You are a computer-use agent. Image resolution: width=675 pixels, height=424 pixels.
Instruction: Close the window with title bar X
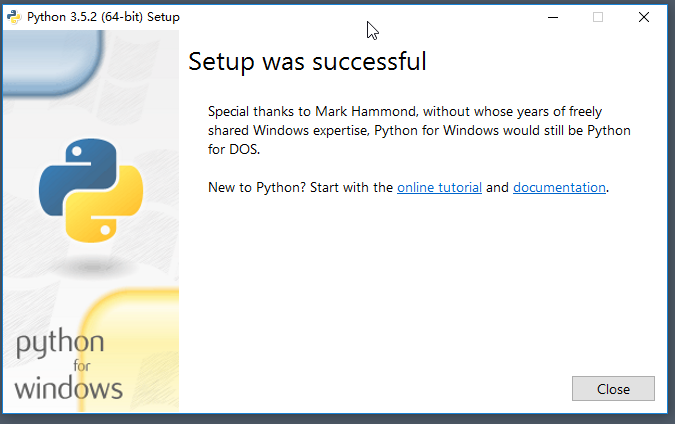click(644, 17)
